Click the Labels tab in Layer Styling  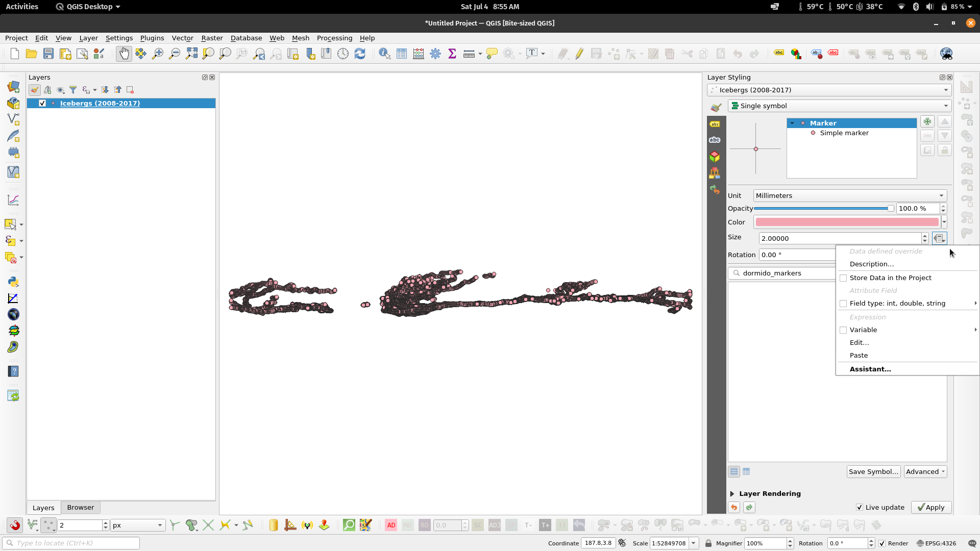point(715,124)
